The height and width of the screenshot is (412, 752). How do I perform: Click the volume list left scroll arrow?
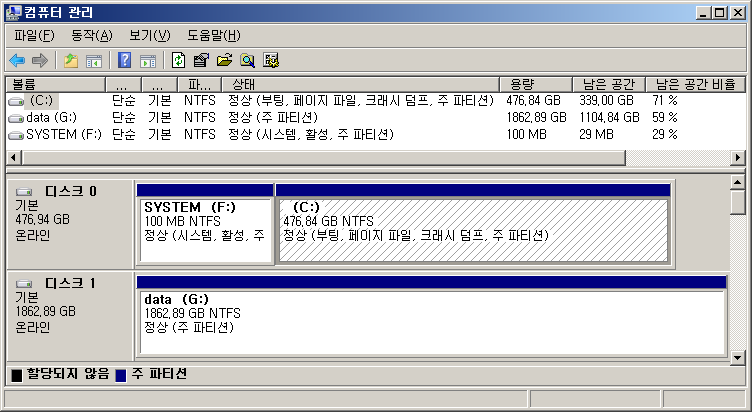[13, 157]
